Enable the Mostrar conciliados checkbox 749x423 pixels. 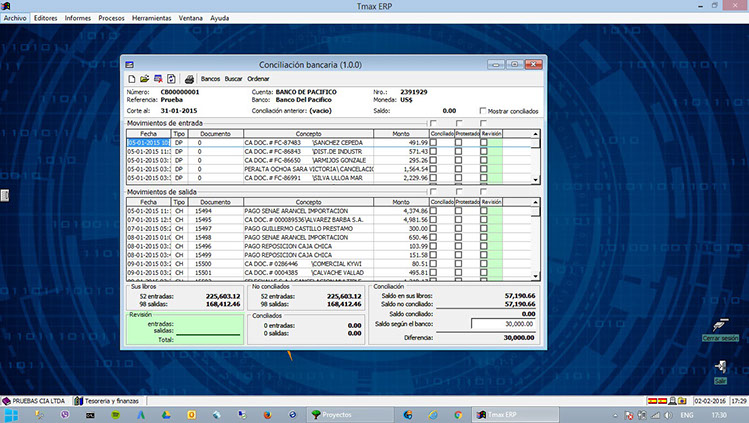tap(481, 111)
